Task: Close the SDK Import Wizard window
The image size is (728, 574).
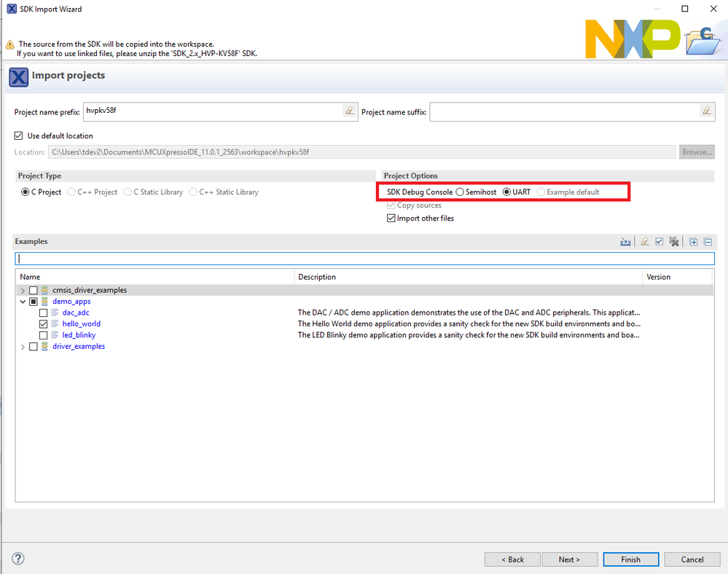Action: coord(713,9)
